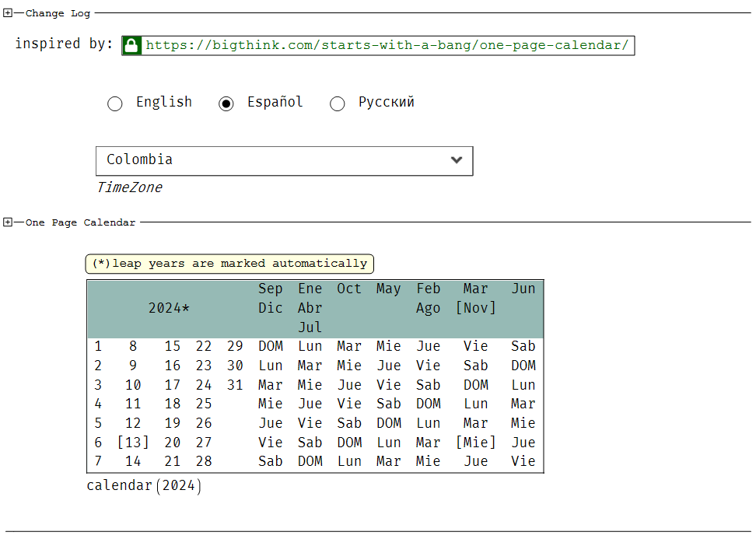Viewport: 756px width, 539px height.
Task: Reselect the Español radio button
Action: pyautogui.click(x=226, y=103)
